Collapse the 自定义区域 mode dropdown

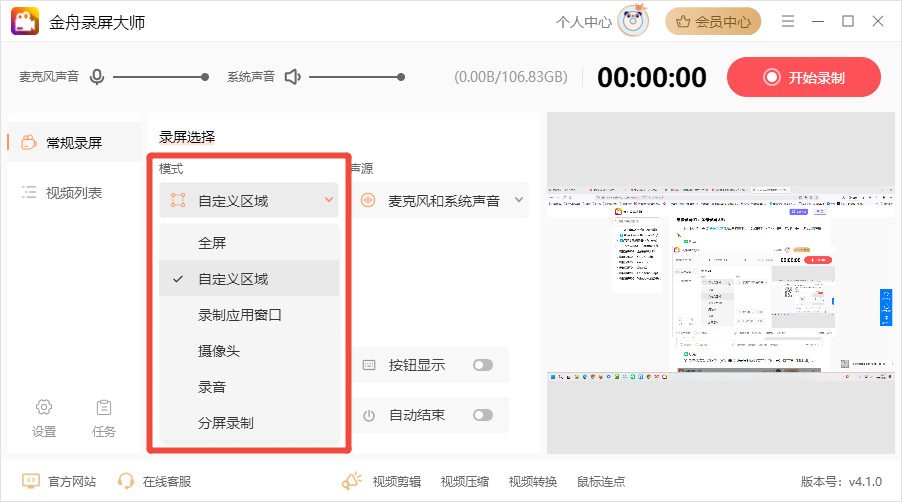point(249,200)
